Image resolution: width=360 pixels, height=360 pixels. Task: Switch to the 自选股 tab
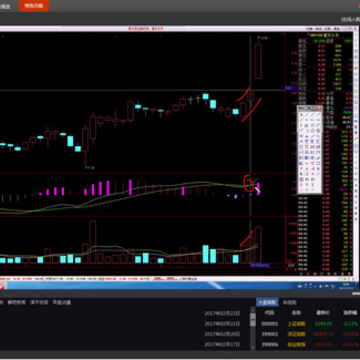point(289,302)
